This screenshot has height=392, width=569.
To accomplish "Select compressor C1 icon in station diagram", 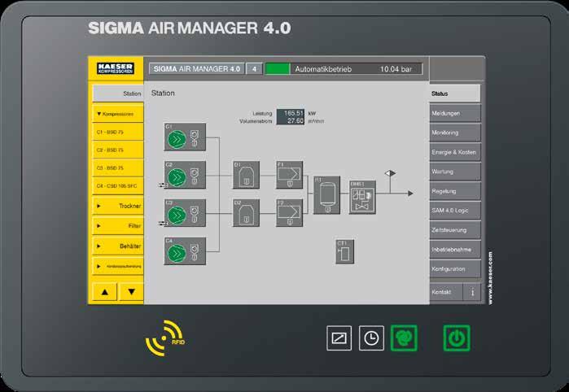I will 185,137.
